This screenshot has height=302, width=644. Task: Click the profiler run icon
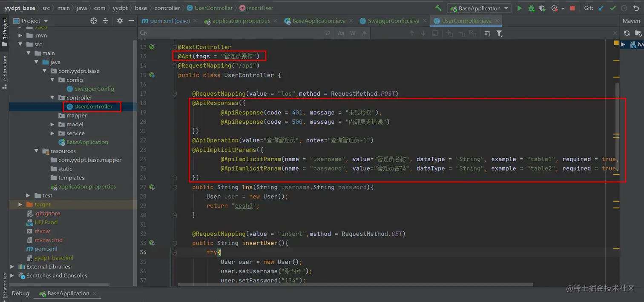[554, 8]
